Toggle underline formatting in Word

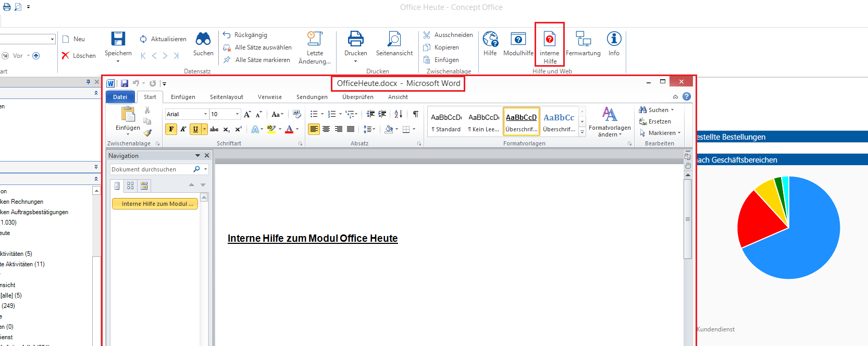(195, 129)
